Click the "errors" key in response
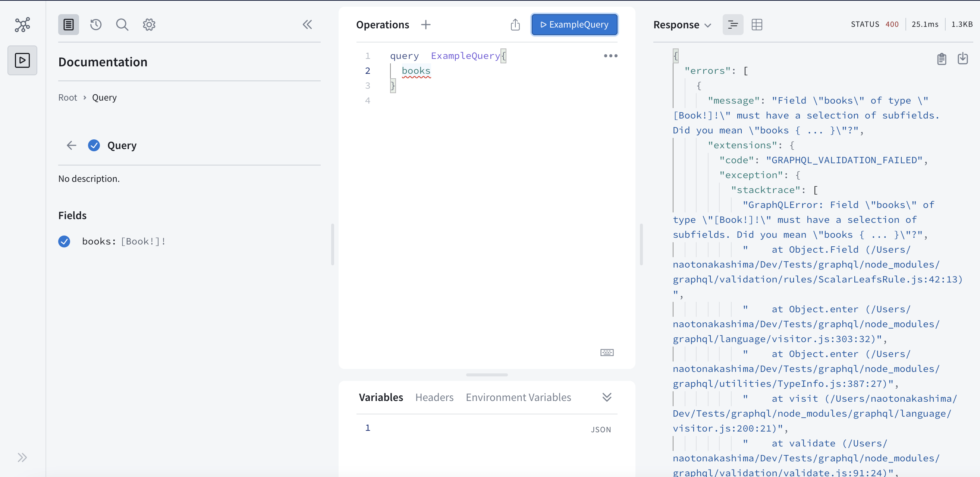The width and height of the screenshot is (980, 477). tap(707, 71)
